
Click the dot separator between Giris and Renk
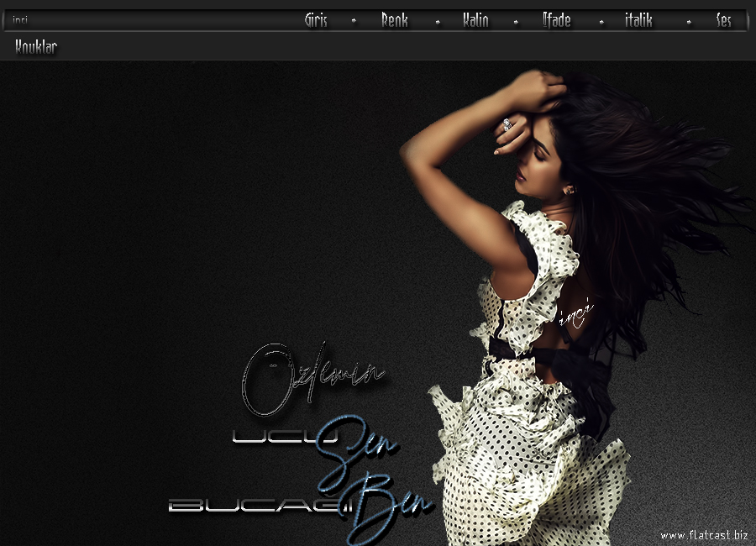354,22
